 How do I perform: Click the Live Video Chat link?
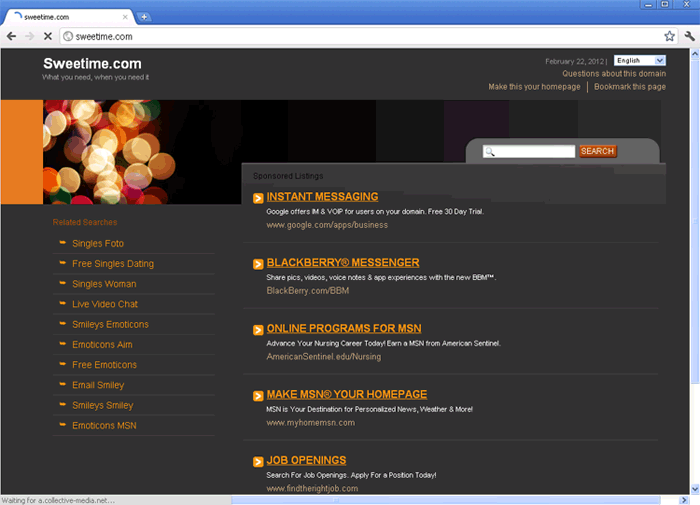point(105,304)
